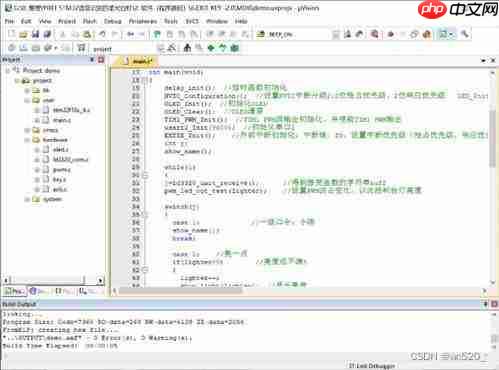Rebuild all target files icon
This screenshot has width=499, height=370.
coord(36,48)
